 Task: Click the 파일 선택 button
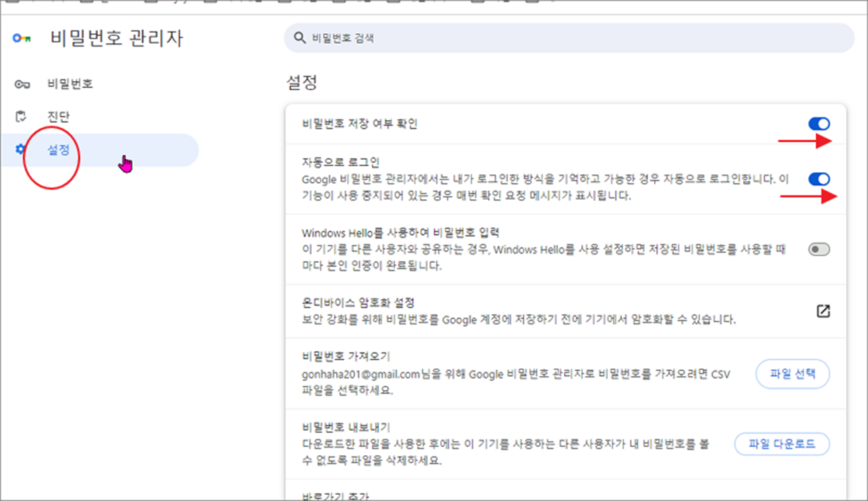point(792,375)
